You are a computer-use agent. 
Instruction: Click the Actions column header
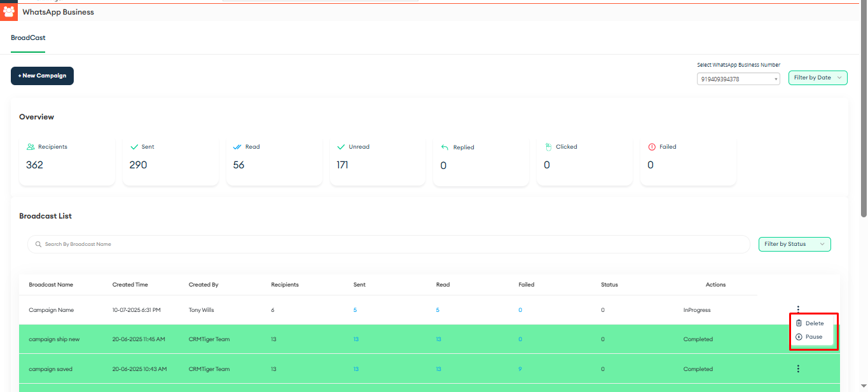tap(715, 285)
